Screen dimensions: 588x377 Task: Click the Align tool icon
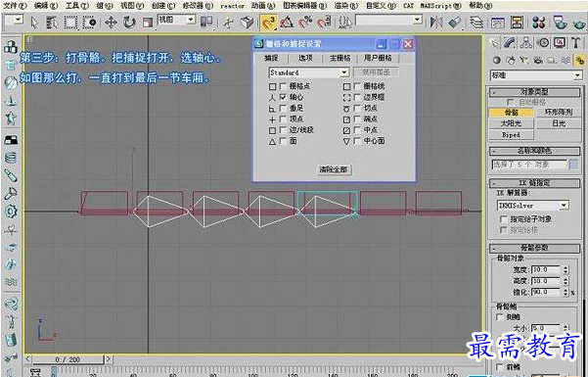pos(454,23)
